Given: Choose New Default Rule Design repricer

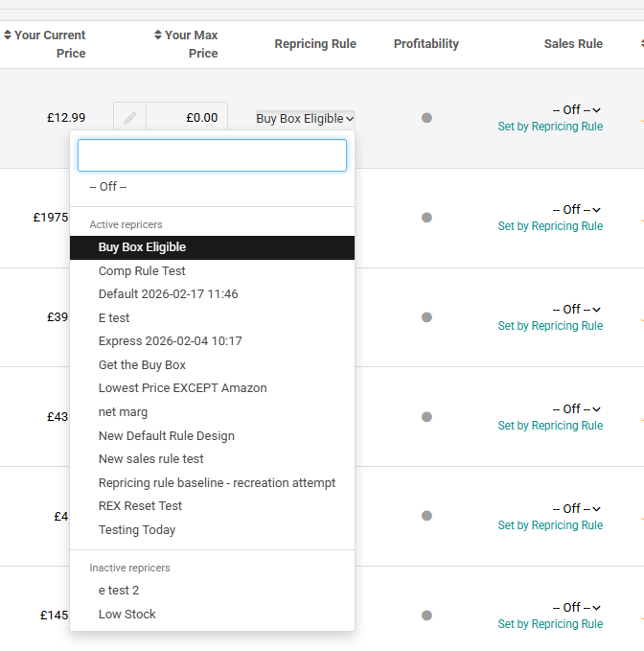Looking at the screenshot, I should pyautogui.click(x=212, y=436).
